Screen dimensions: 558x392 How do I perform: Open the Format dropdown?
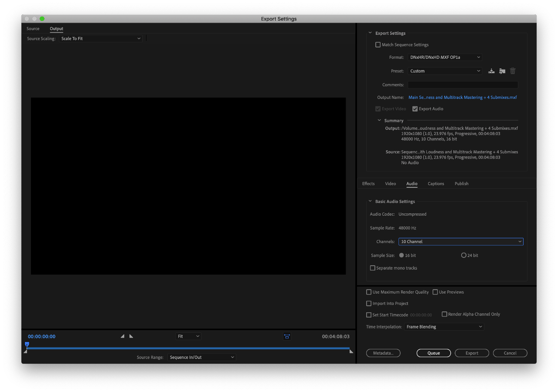click(x=445, y=57)
